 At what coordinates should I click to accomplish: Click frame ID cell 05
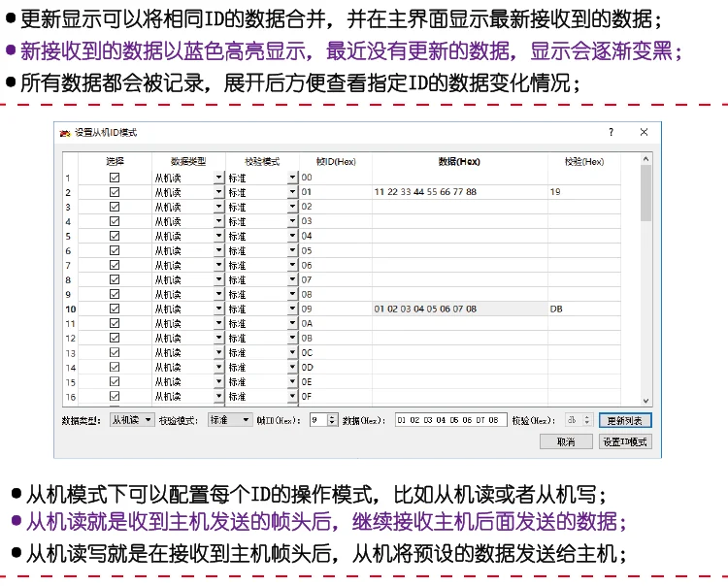pyautogui.click(x=335, y=250)
